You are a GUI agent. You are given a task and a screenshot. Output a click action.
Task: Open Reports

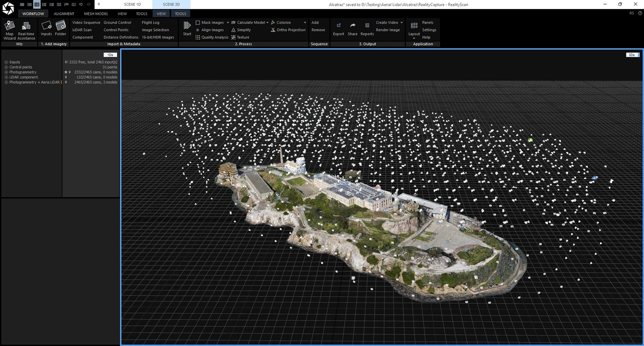(x=367, y=29)
